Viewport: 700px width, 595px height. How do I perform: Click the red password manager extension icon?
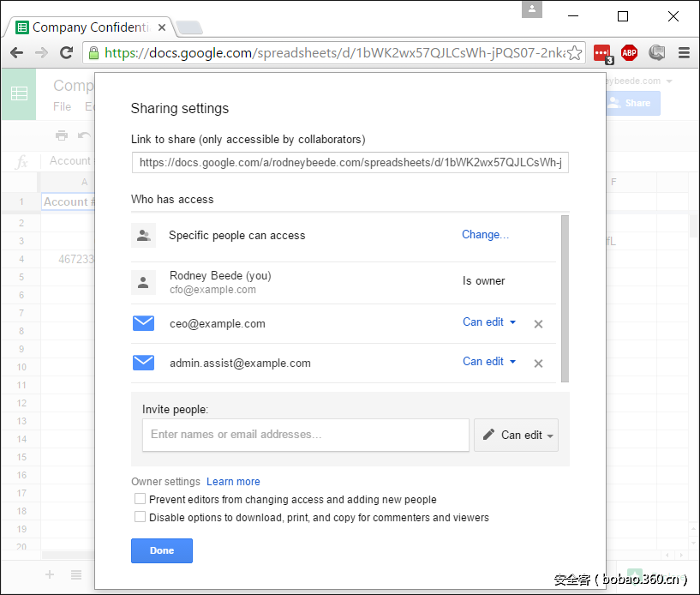[x=603, y=53]
